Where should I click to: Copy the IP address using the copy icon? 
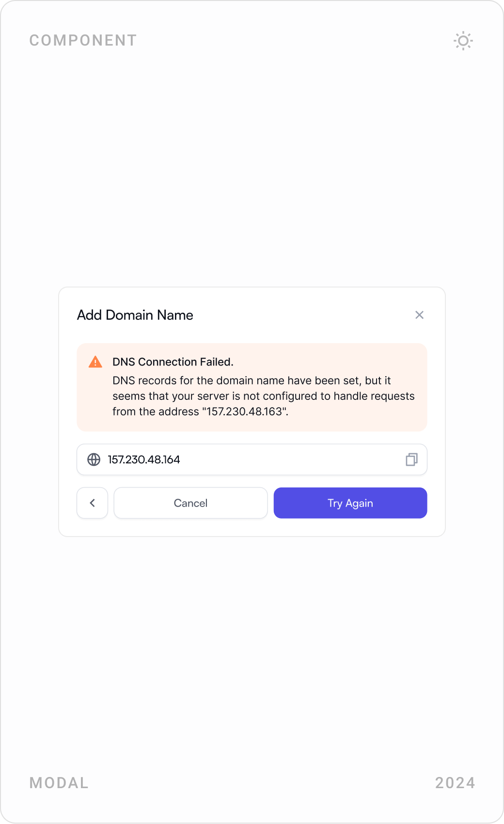411,460
